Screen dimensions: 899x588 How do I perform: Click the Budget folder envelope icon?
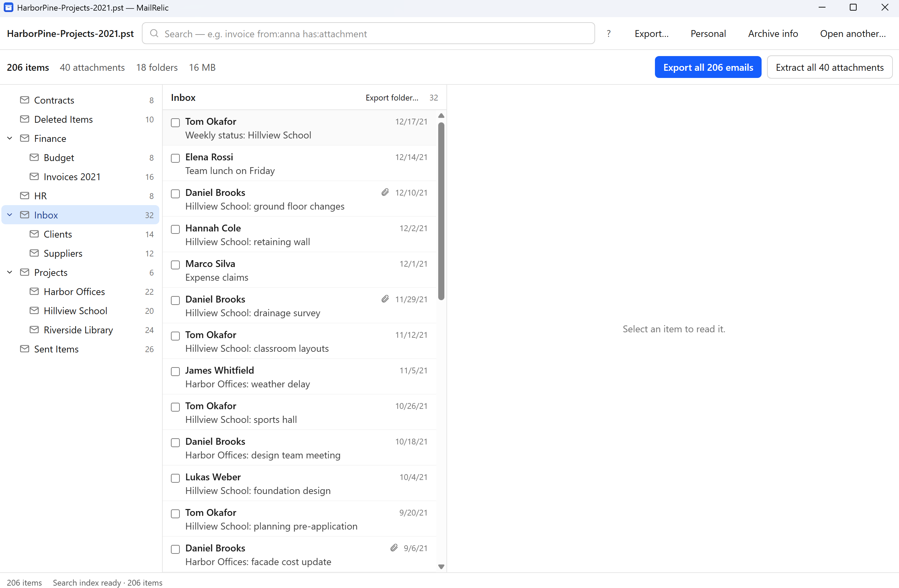[34, 157]
